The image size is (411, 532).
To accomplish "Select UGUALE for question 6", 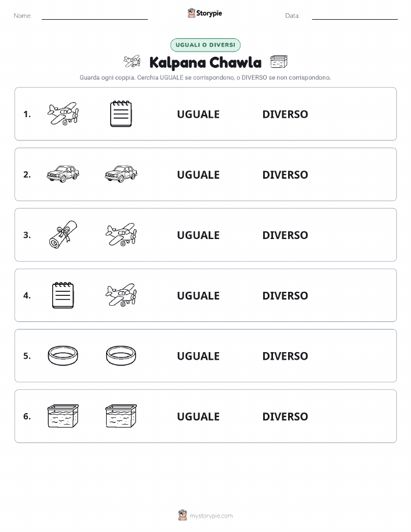I will click(198, 417).
